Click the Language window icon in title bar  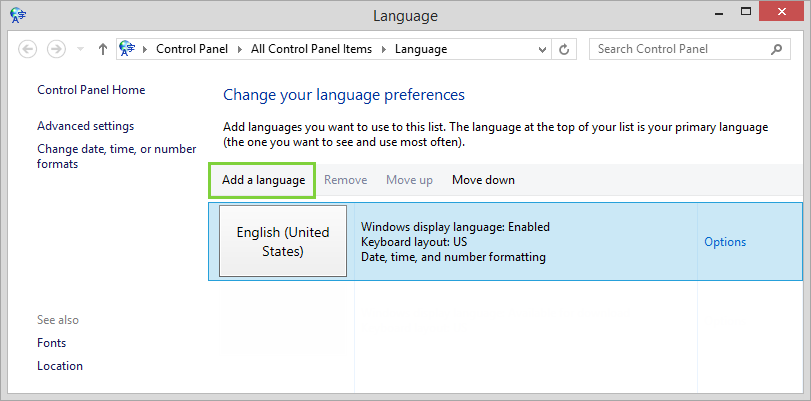(x=17, y=15)
